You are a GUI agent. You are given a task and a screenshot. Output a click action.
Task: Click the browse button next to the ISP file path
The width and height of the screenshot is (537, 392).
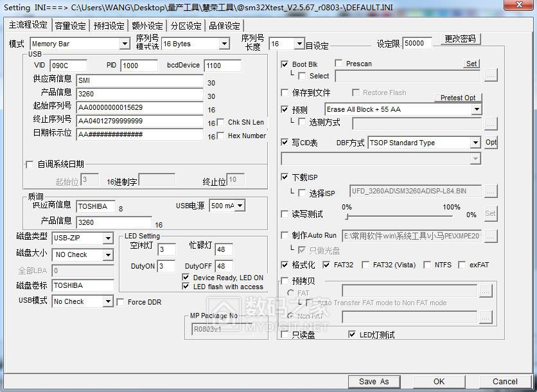[x=491, y=192]
